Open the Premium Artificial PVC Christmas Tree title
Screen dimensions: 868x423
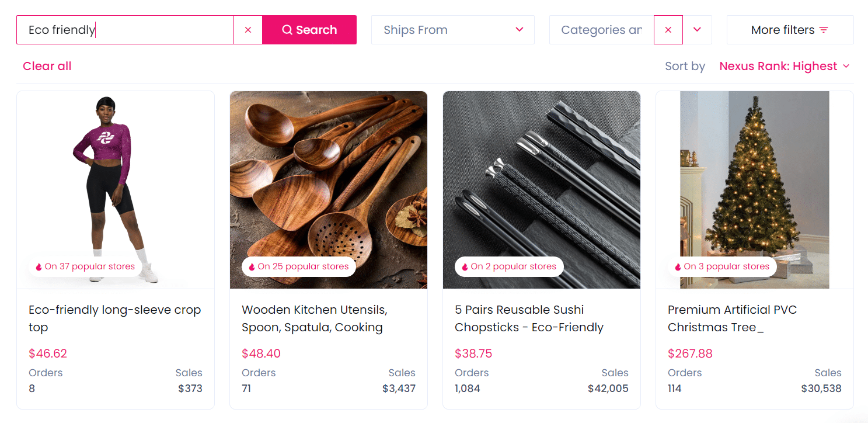click(x=732, y=318)
